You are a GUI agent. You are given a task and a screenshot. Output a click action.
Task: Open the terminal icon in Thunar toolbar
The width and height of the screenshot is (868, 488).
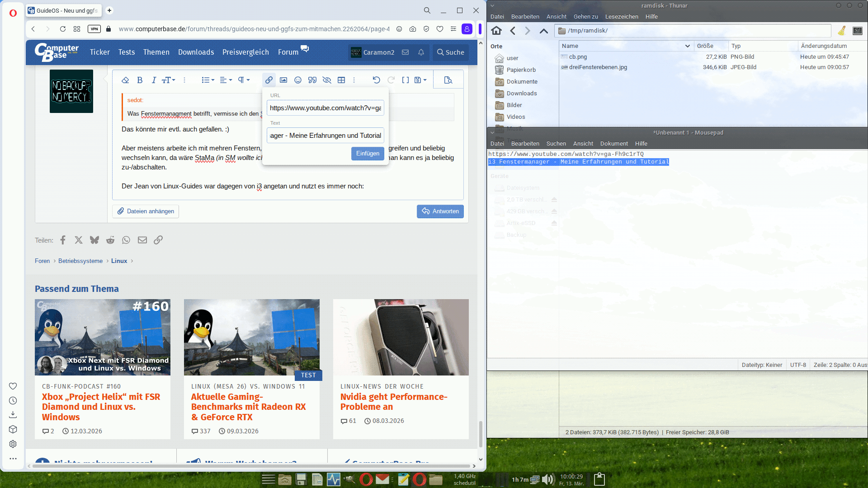[857, 31]
